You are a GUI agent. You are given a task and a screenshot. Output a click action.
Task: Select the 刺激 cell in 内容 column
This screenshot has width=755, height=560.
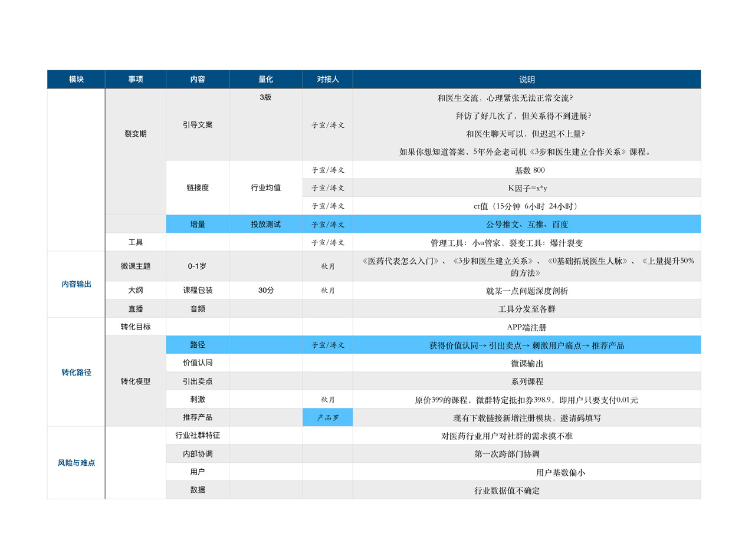[x=198, y=399]
